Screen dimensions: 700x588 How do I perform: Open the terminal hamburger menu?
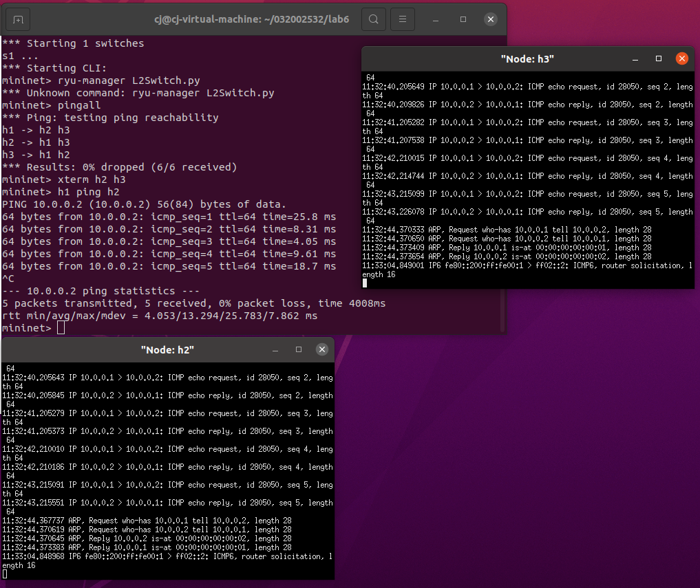point(403,19)
